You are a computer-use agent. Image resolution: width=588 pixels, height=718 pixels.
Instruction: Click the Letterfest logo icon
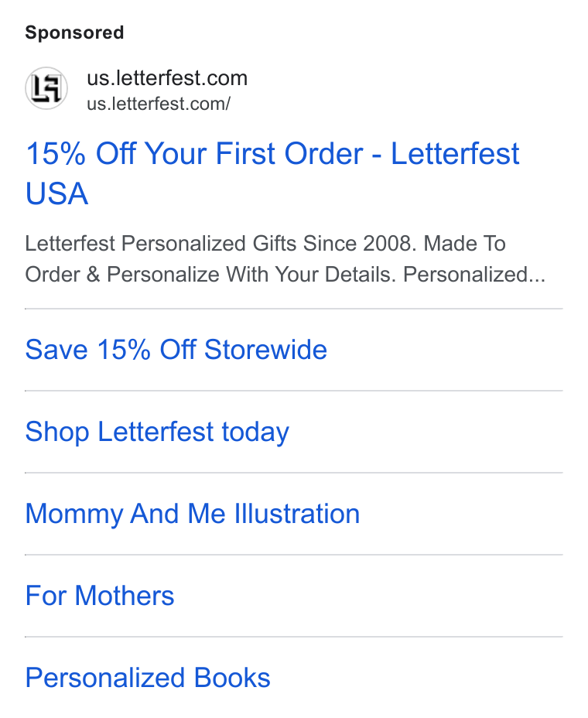tap(46, 88)
